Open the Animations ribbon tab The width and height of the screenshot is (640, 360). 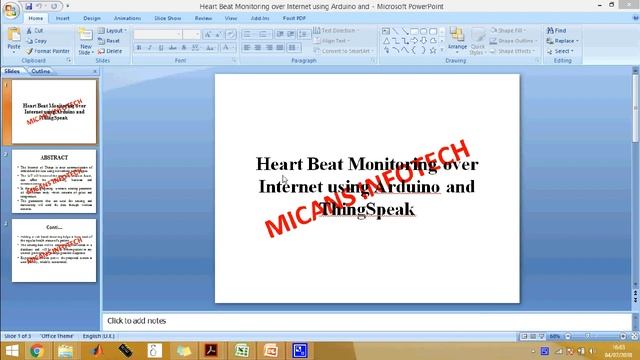click(127, 18)
